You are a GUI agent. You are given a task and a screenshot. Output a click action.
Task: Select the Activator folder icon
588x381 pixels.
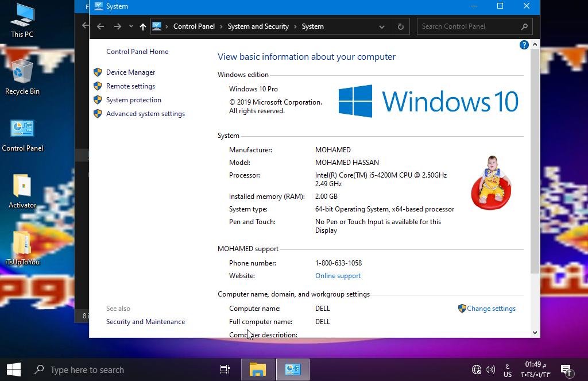tap(22, 191)
